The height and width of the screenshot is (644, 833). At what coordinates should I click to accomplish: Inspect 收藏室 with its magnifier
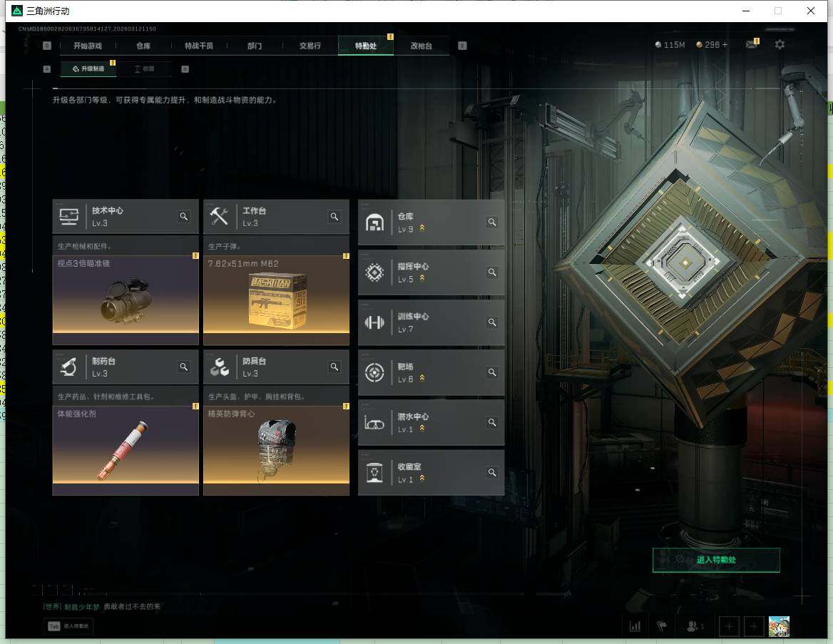(x=492, y=472)
